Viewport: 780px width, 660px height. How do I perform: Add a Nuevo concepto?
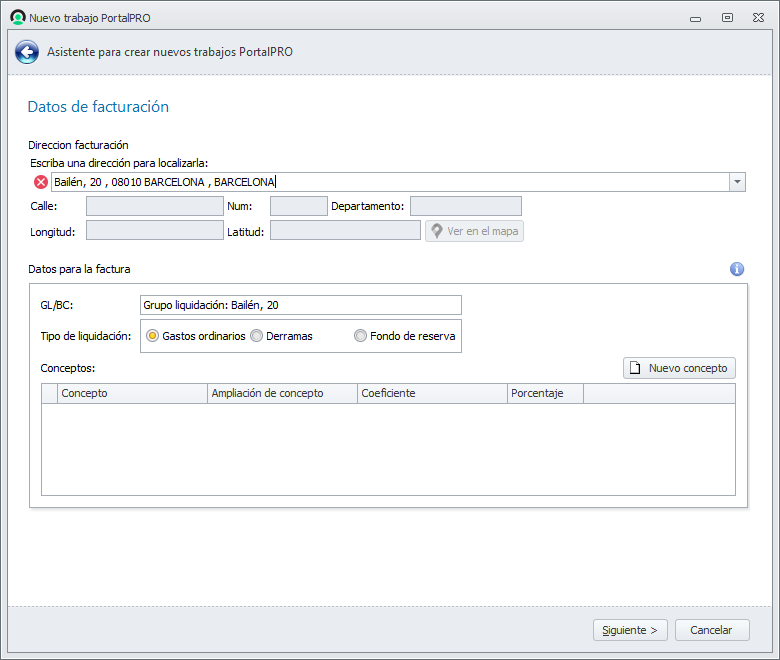(679, 368)
